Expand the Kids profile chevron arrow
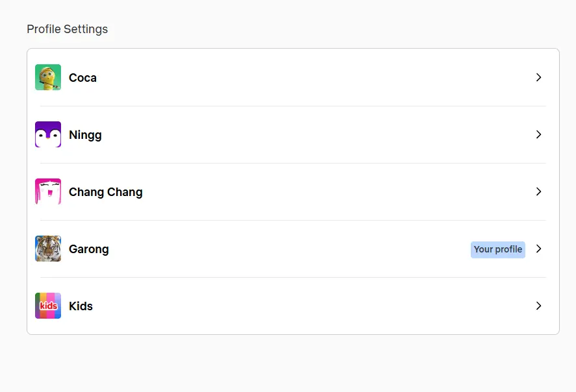The height and width of the screenshot is (392, 576). 538,306
